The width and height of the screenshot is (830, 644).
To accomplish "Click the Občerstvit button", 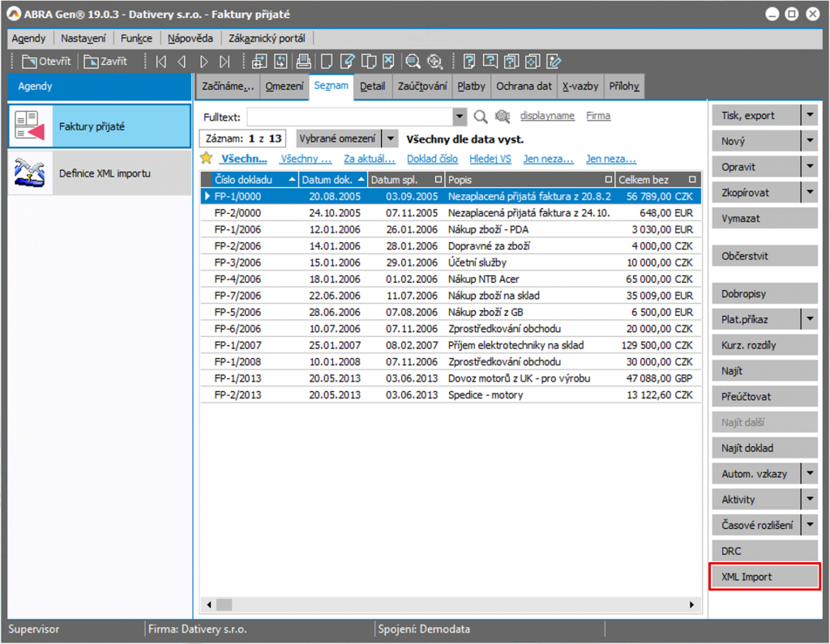I will (x=765, y=256).
